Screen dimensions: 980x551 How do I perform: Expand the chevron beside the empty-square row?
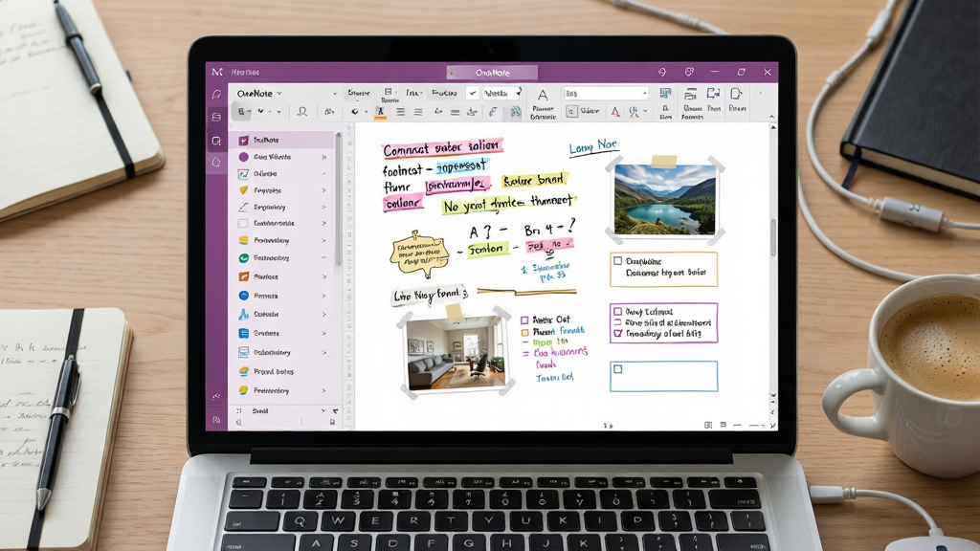coord(323,223)
